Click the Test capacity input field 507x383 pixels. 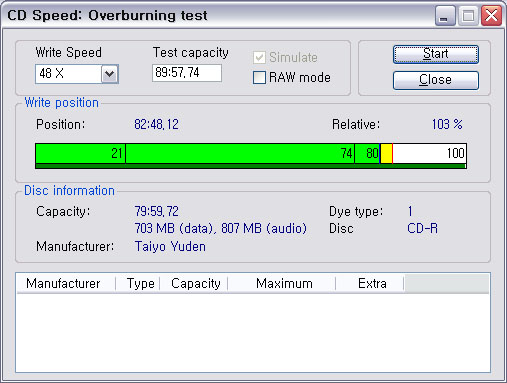187,73
